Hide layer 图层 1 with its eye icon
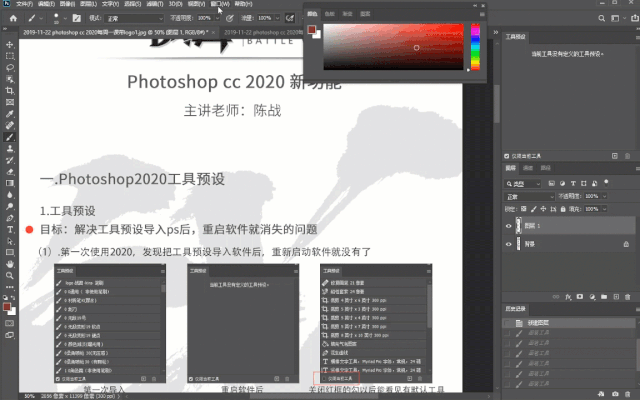Viewport: 640px width, 400px height. coord(509,226)
